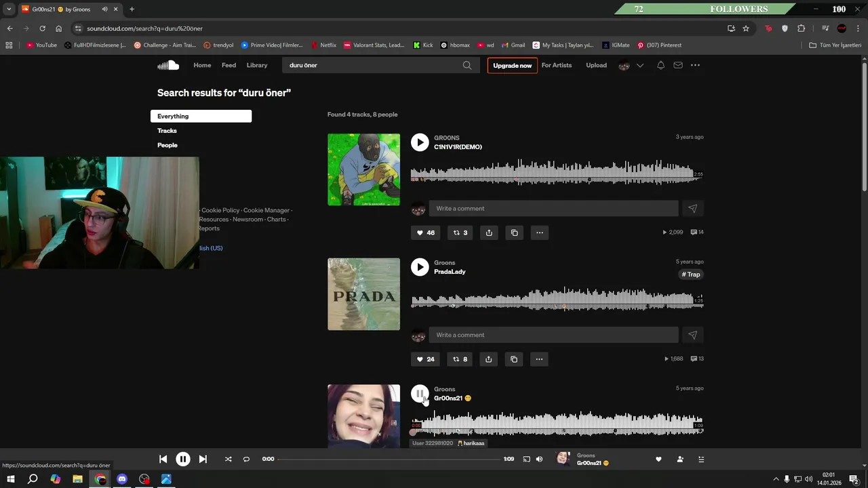Open the three-dot header menu
868x488 pixels.
tap(695, 65)
